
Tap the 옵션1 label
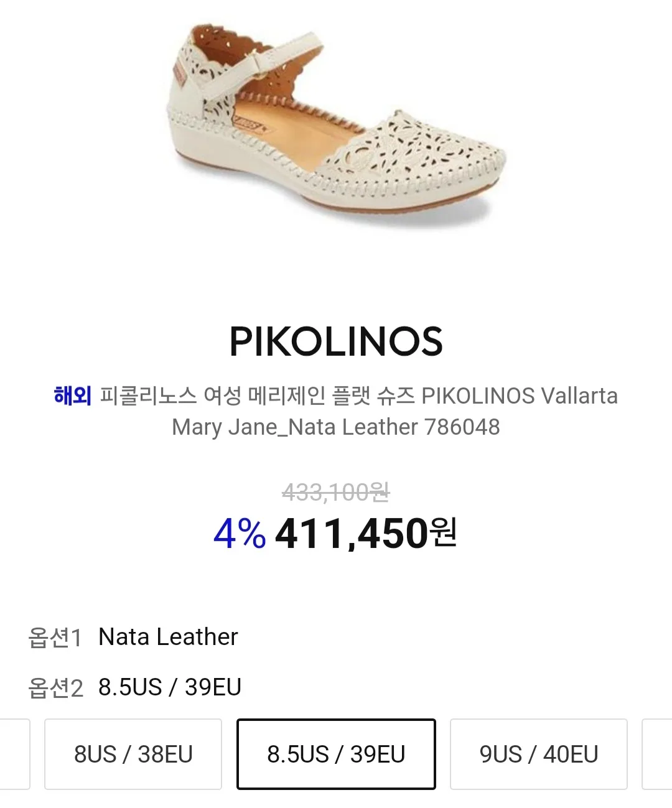(x=55, y=638)
